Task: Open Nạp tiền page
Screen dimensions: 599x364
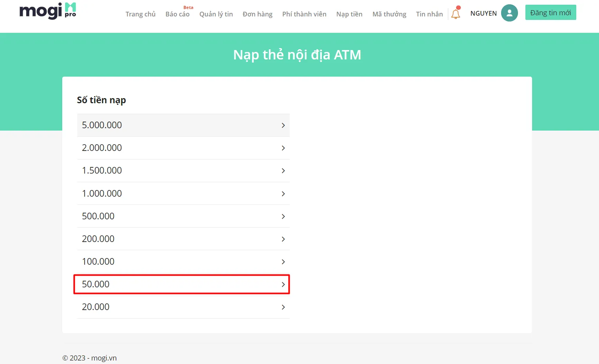Action: (349, 14)
